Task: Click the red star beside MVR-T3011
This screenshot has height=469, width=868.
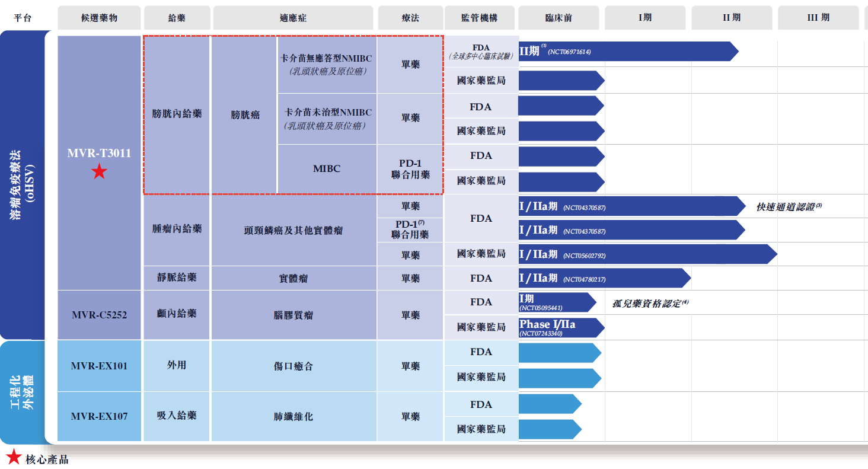Action: pos(99,172)
